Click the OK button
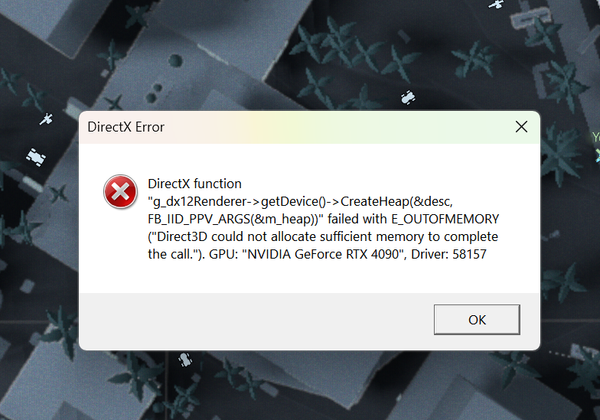The height and width of the screenshot is (420, 600). pyautogui.click(x=477, y=319)
